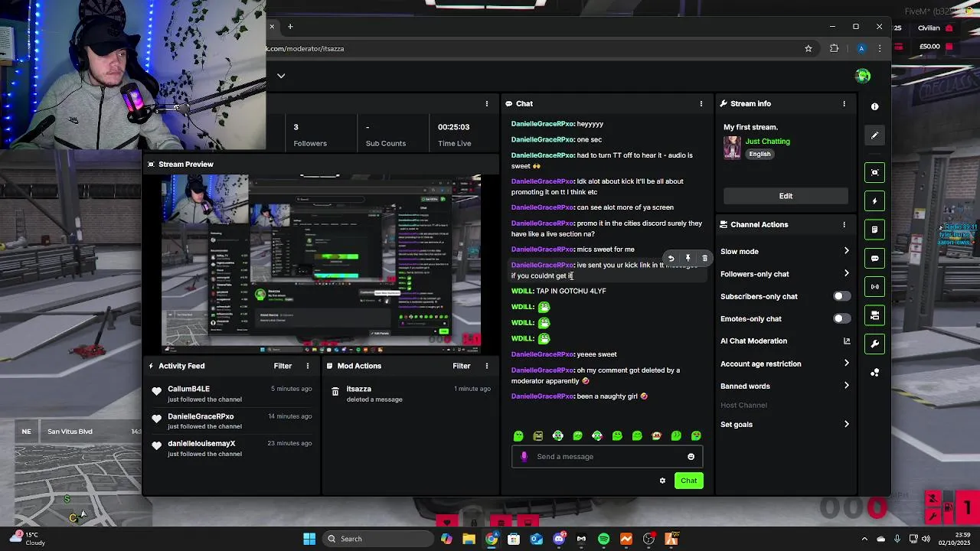Open the emoji picker in message box
The height and width of the screenshot is (551, 980).
(x=691, y=457)
